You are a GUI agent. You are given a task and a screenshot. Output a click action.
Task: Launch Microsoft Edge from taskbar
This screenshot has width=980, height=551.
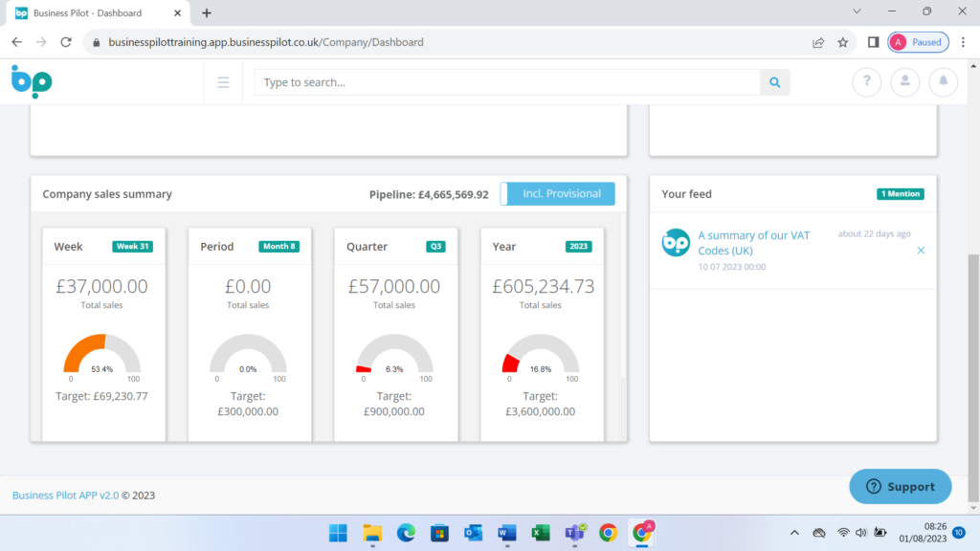coord(406,533)
